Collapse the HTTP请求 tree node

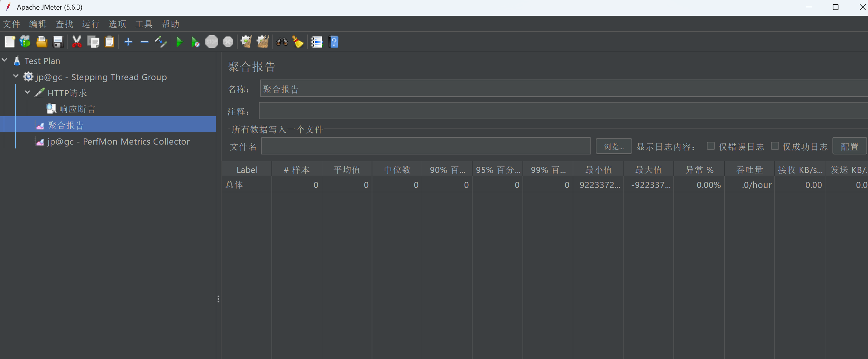27,92
